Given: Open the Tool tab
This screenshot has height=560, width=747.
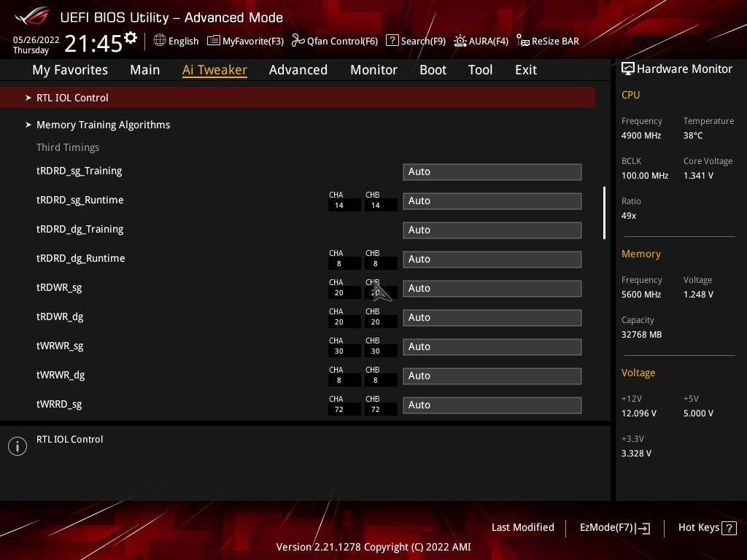Looking at the screenshot, I should 480,70.
